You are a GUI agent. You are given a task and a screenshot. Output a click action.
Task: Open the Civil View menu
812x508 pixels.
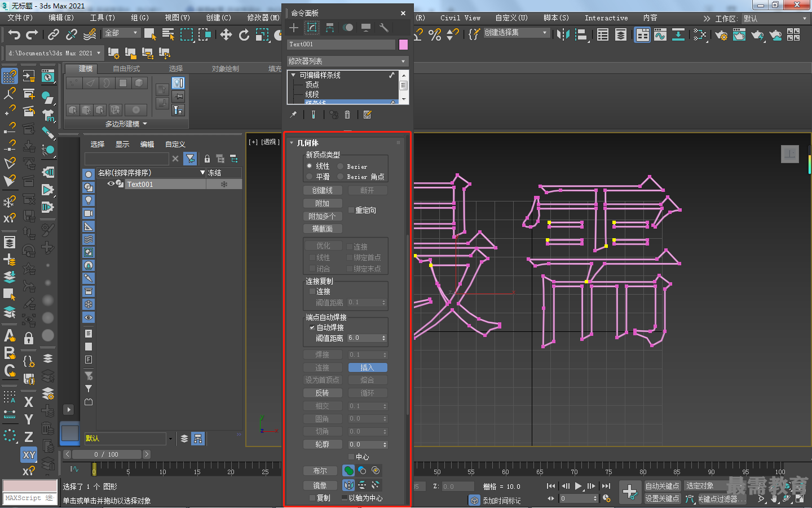point(460,18)
